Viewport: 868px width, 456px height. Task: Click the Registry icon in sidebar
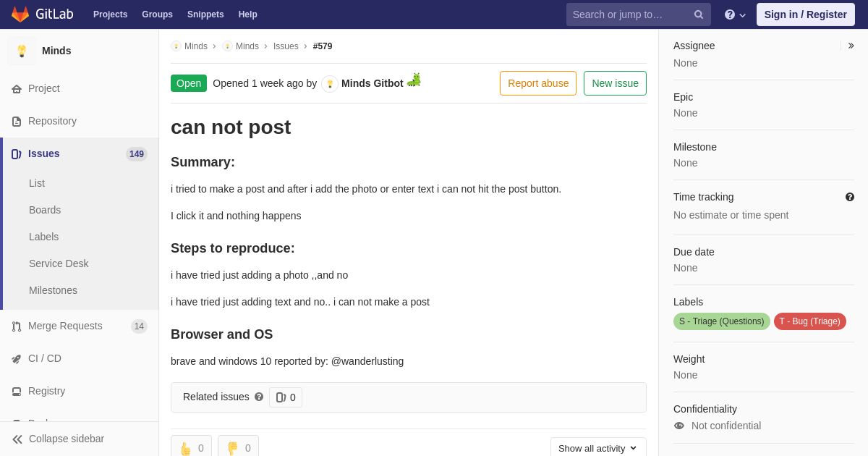(17, 392)
